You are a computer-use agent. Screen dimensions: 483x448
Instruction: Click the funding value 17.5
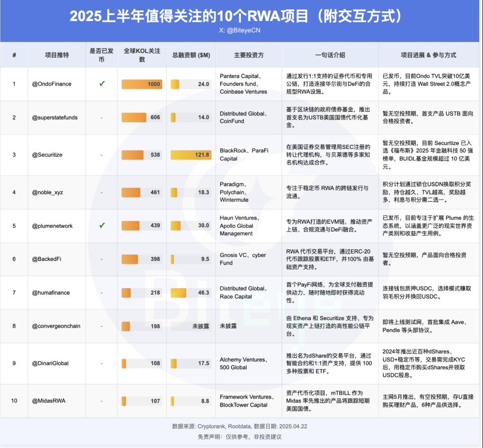[x=203, y=363]
